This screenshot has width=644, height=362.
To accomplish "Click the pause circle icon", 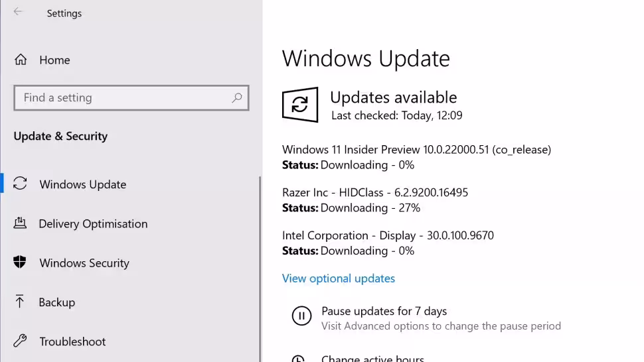I will [x=301, y=316].
